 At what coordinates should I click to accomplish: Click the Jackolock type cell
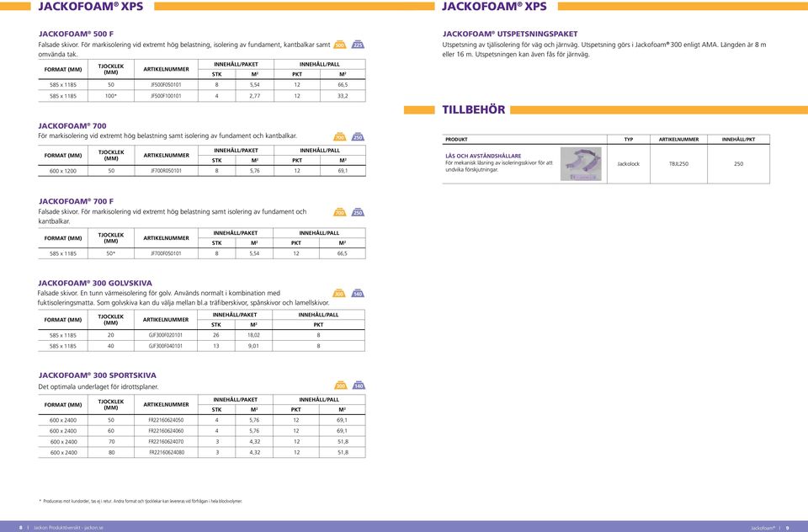(x=628, y=164)
